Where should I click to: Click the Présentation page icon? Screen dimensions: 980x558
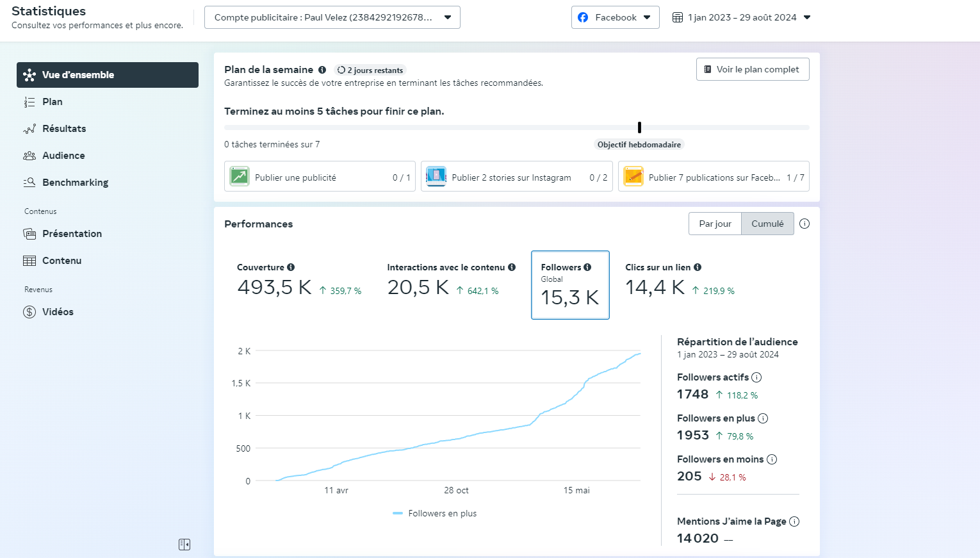coord(29,234)
